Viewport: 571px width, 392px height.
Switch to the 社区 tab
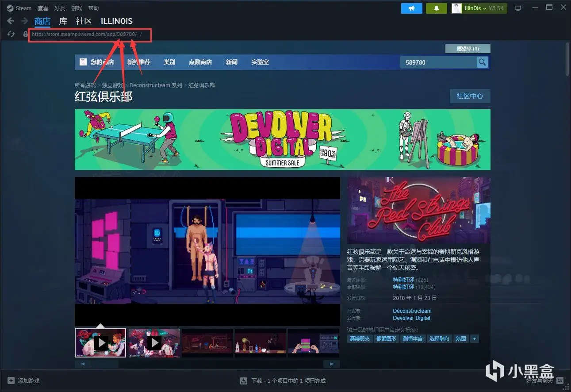pyautogui.click(x=84, y=21)
